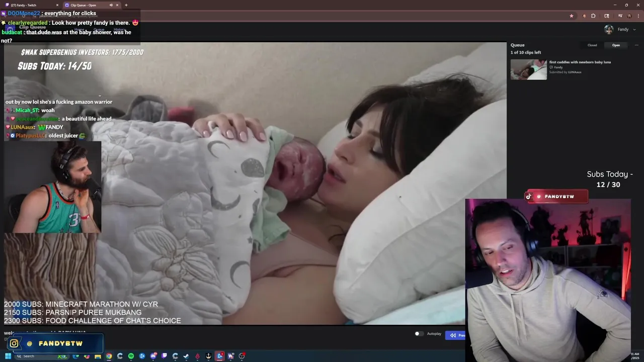Click '1 of 10 clips left' text
The width and height of the screenshot is (644, 362).
tap(526, 52)
